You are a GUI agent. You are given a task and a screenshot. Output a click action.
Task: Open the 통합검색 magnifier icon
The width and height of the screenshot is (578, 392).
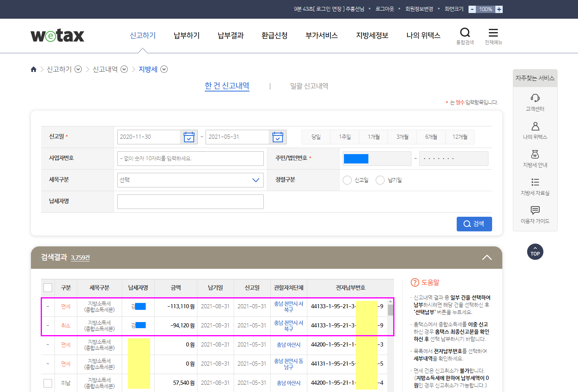[x=465, y=33]
